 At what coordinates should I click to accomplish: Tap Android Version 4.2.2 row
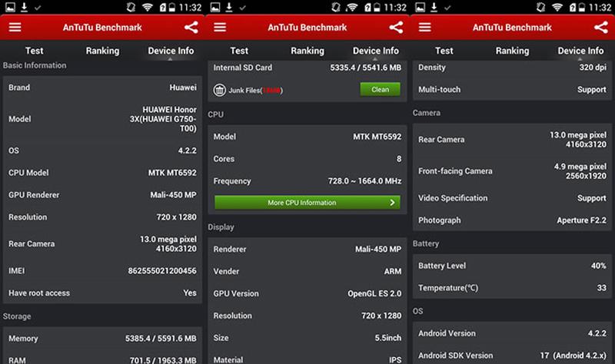point(512,333)
